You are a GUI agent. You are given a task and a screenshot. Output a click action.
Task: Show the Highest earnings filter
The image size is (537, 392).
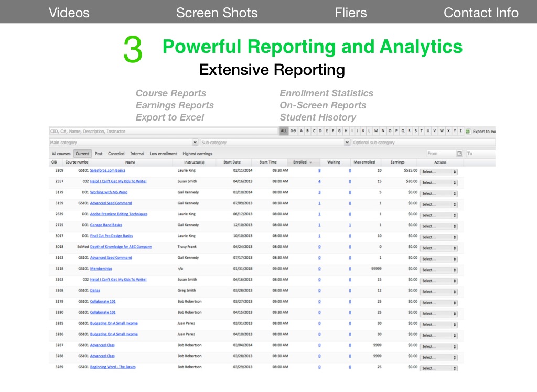(197, 154)
